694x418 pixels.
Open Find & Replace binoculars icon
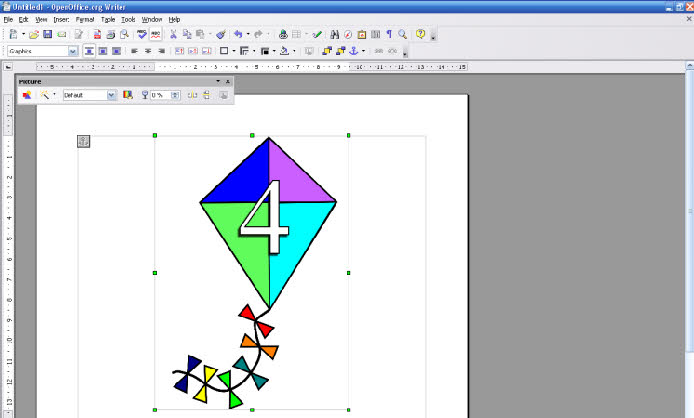[335, 34]
